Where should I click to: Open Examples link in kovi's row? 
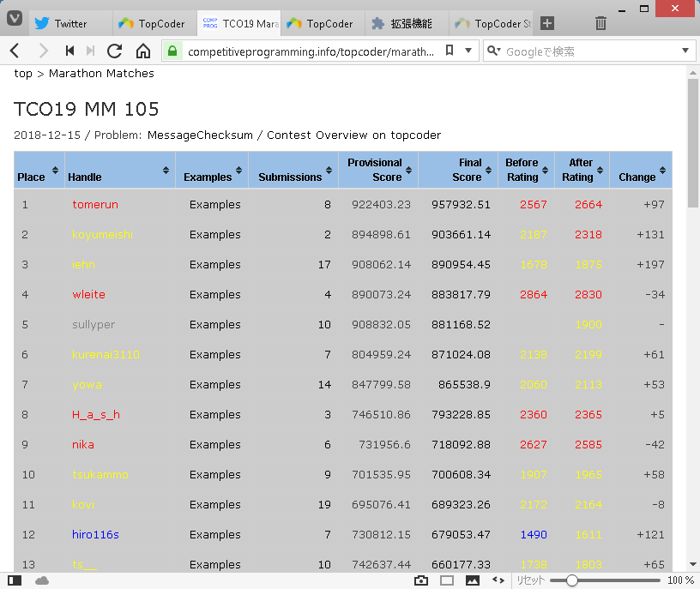214,505
